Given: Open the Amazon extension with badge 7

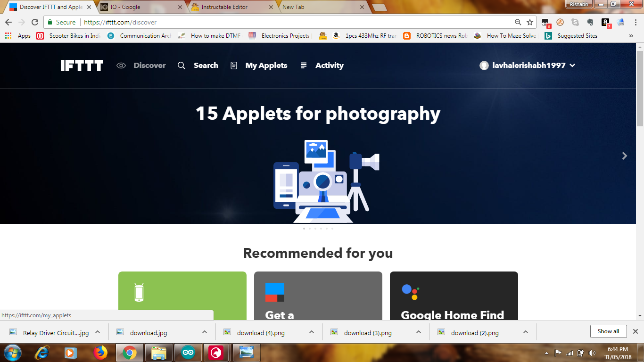Looking at the screenshot, I should [x=606, y=22].
